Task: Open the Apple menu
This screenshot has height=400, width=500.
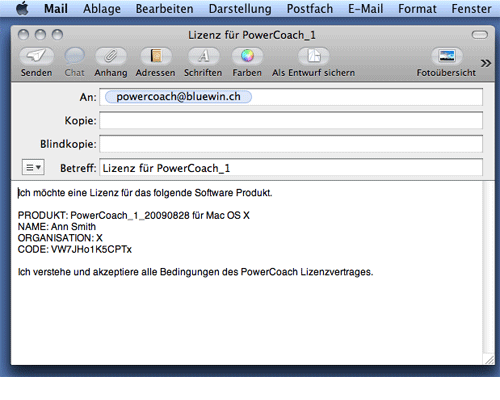Action: [22, 8]
